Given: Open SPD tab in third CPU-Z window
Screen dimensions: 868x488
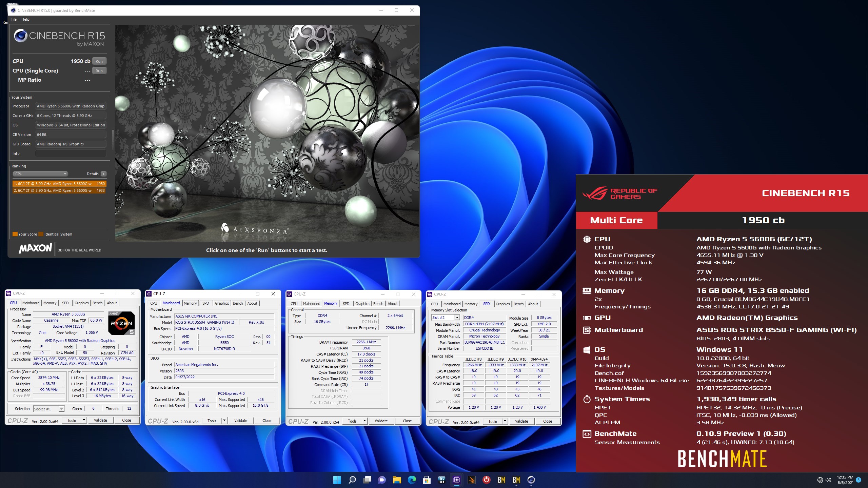Looking at the screenshot, I should (346, 304).
